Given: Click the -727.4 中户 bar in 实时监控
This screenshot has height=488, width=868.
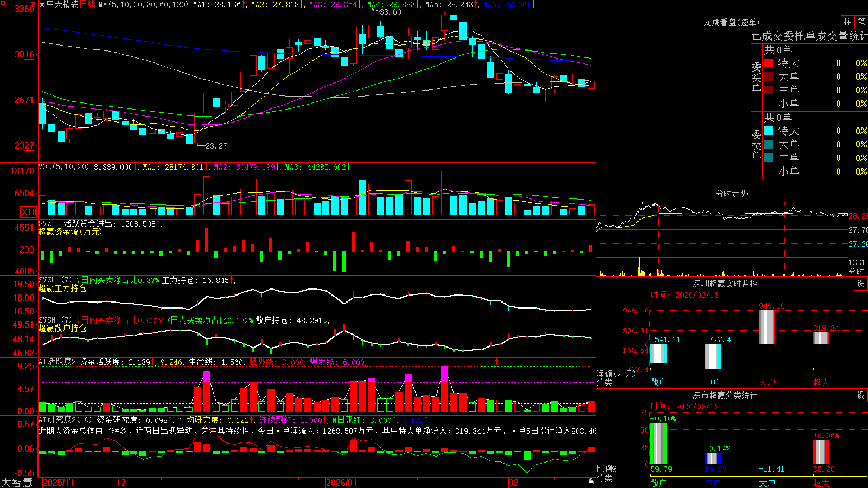Looking at the screenshot, I should point(712,357).
